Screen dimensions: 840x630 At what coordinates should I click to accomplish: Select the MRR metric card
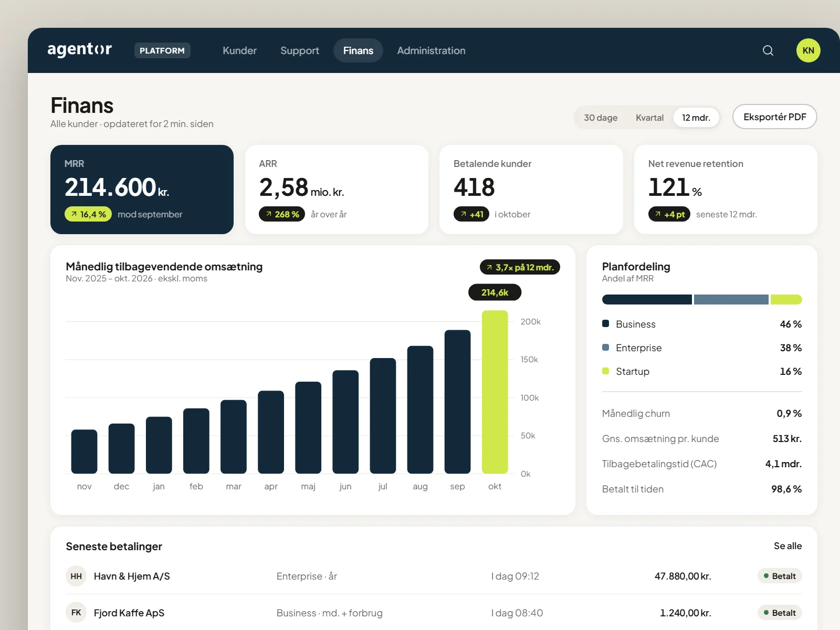tap(142, 190)
